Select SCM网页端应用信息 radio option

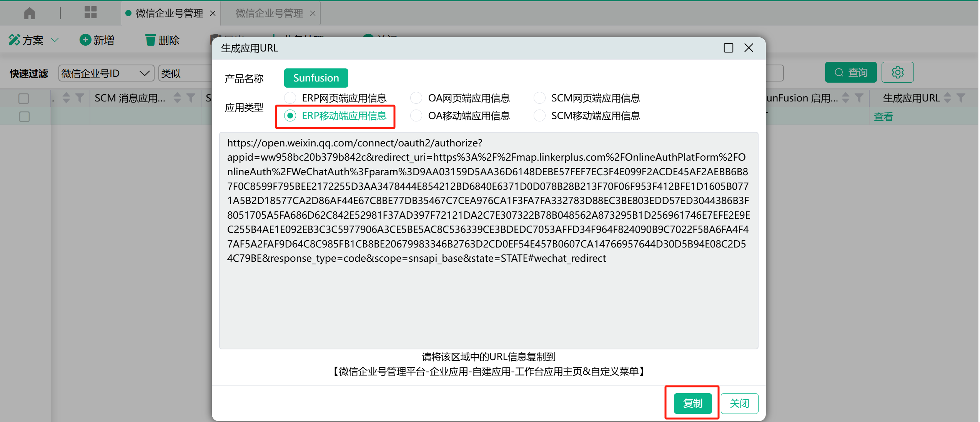point(539,98)
